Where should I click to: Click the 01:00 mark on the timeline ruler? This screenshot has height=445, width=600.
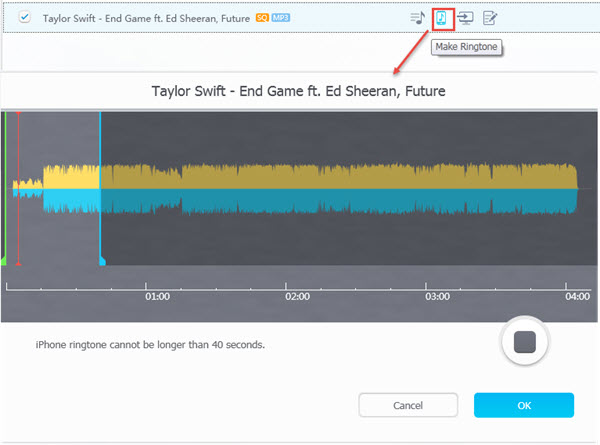click(x=157, y=297)
